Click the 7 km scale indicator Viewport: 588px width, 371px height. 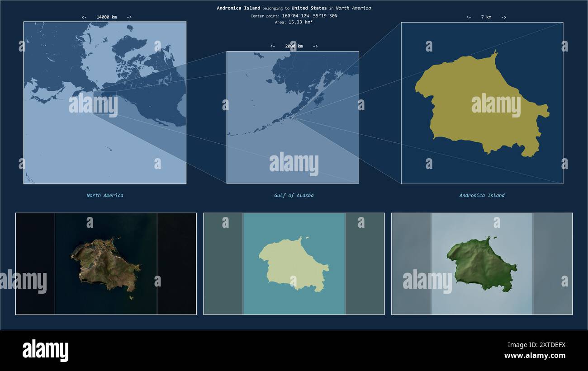tap(486, 17)
